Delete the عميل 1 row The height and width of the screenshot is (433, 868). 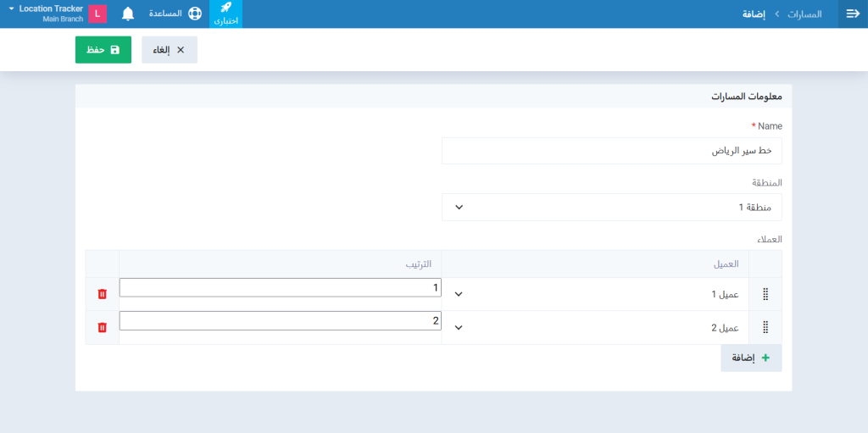point(103,294)
